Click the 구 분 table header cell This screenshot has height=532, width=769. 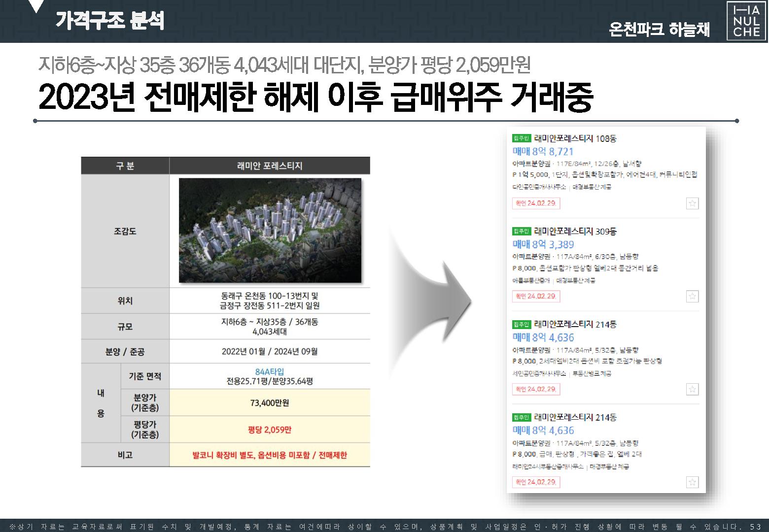[x=125, y=166]
